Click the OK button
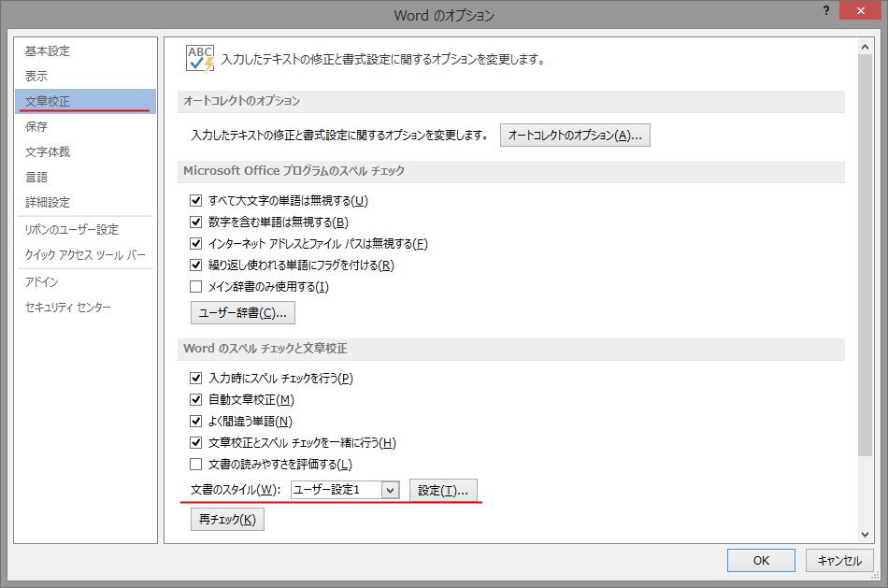The height and width of the screenshot is (588, 888). pyautogui.click(x=761, y=560)
